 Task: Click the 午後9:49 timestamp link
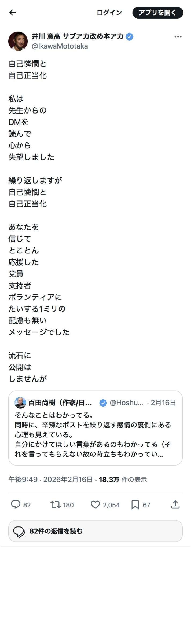pos(23,480)
